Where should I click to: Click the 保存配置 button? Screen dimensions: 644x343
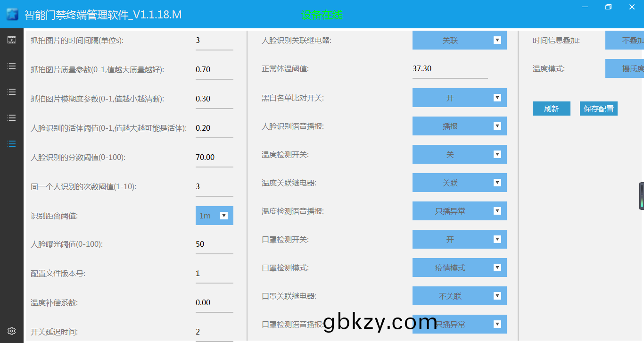[598, 109]
